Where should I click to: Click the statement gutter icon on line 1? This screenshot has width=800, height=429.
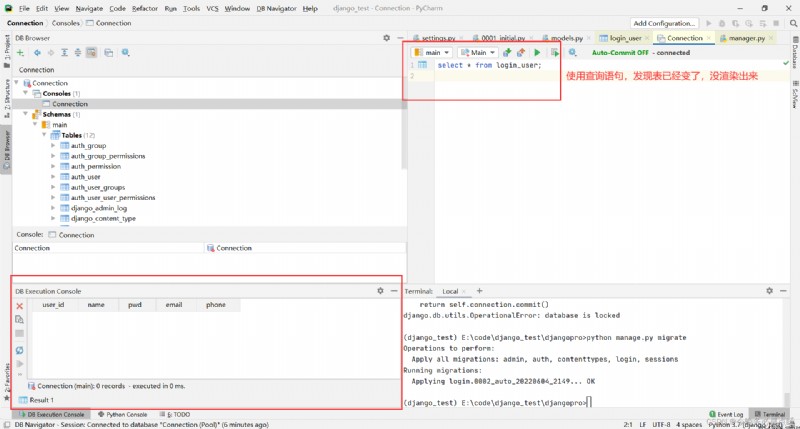click(x=422, y=65)
